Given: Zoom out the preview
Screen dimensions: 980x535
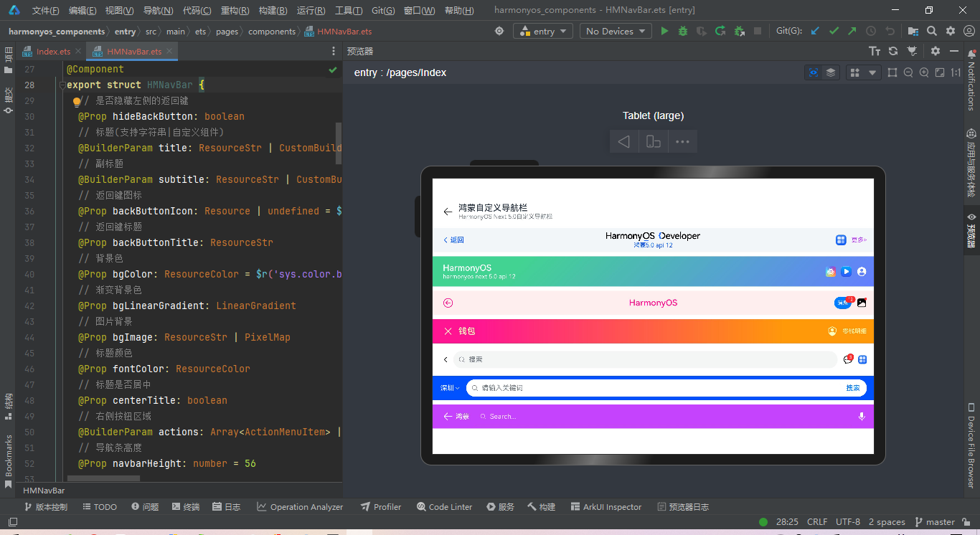Looking at the screenshot, I should (908, 72).
